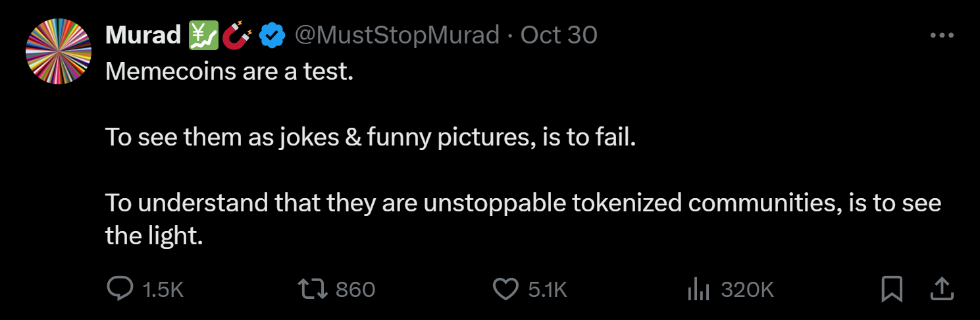Image resolution: width=980 pixels, height=320 pixels.
Task: Open the tweet's Oct 30 timestamp
Action: [559, 35]
